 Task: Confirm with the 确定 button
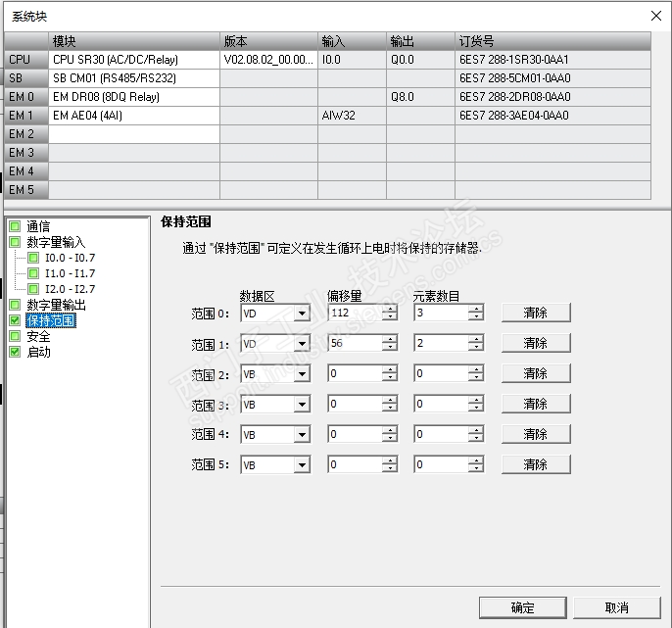[522, 607]
